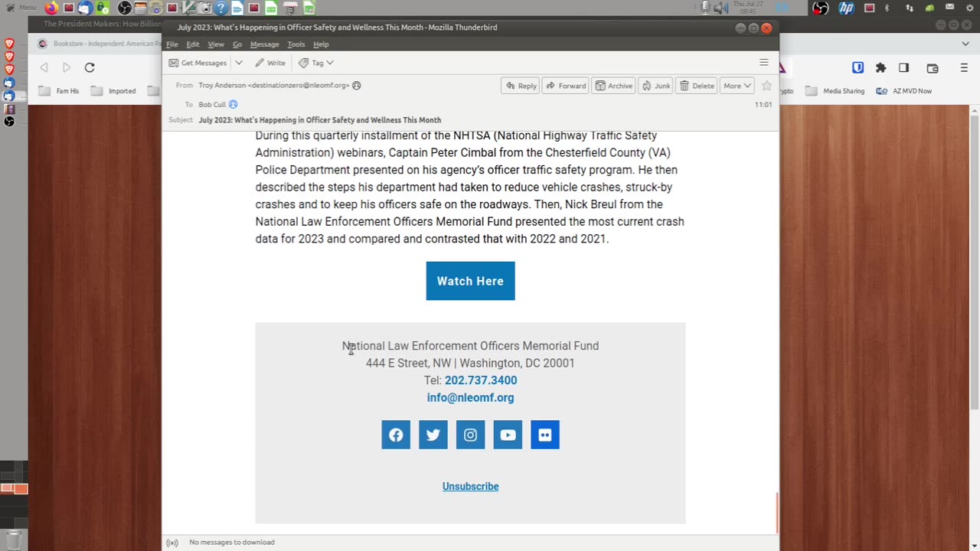Click the Unsubscribe link
980x551 pixels.
click(470, 487)
